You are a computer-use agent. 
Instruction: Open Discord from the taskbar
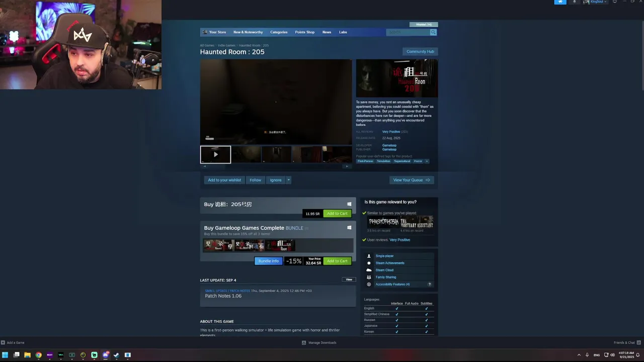(x=105, y=355)
